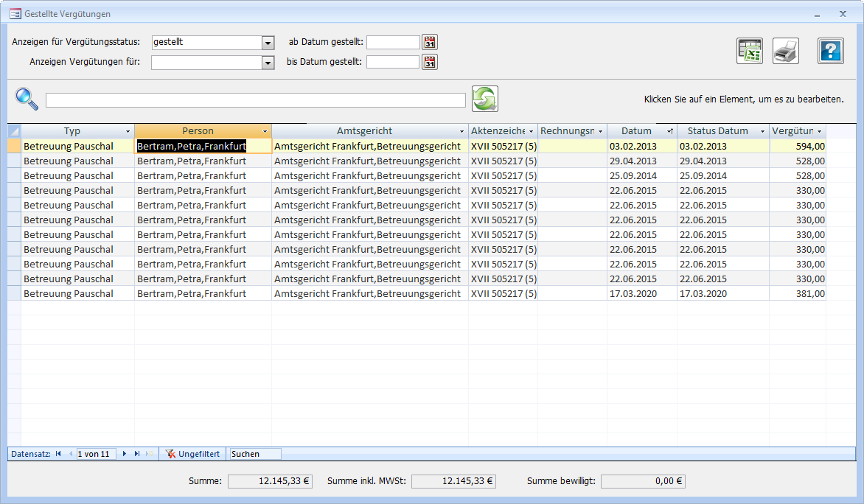
Task: Open the Aktenzeichen column filter arrow
Action: click(x=532, y=131)
